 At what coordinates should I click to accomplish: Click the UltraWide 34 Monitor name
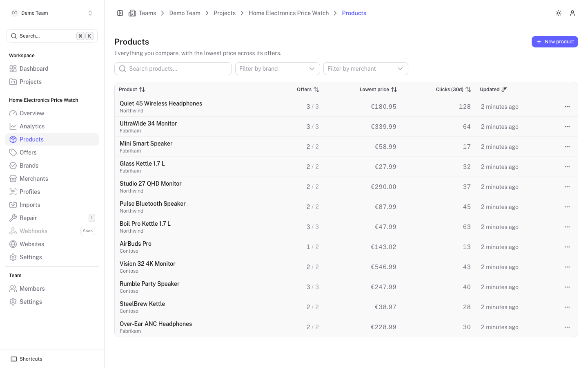[148, 123]
